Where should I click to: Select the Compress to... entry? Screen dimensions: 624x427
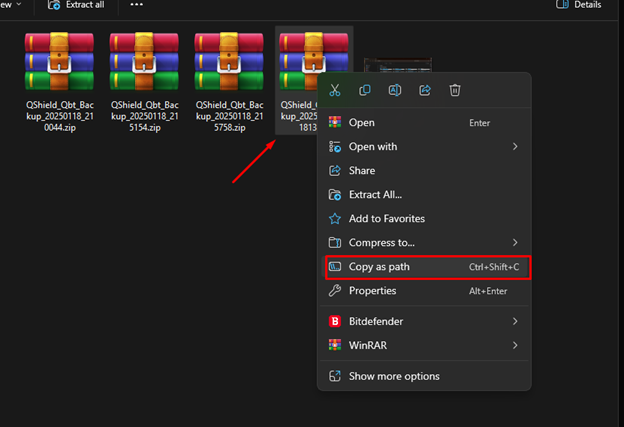[424, 242]
